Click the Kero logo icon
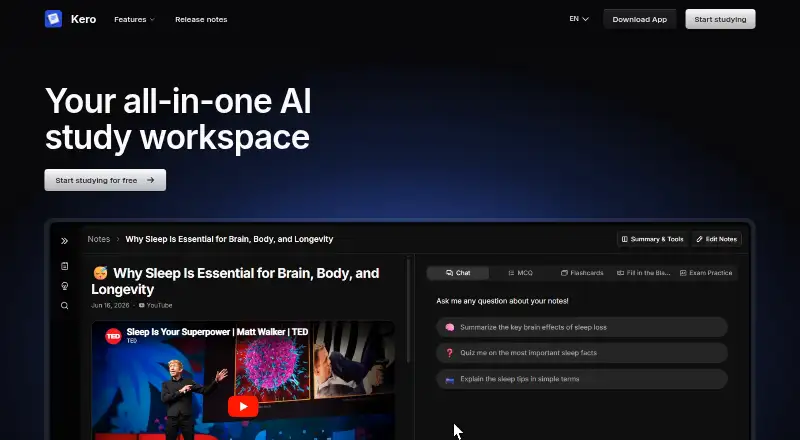The image size is (800, 440). 53,19
